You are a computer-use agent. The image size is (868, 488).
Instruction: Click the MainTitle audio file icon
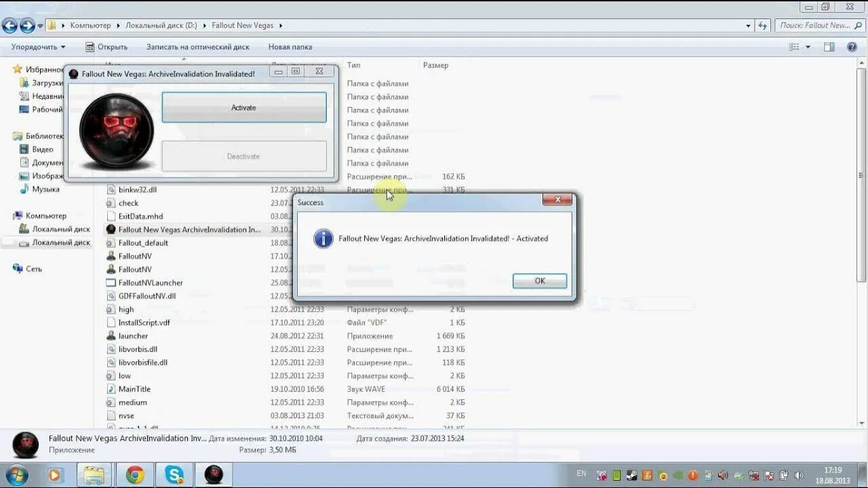(111, 389)
